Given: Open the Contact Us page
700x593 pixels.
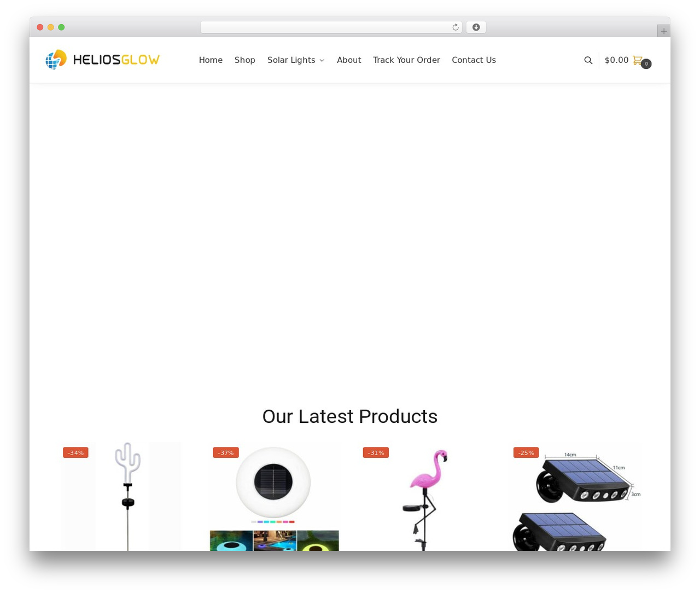Looking at the screenshot, I should 474,60.
